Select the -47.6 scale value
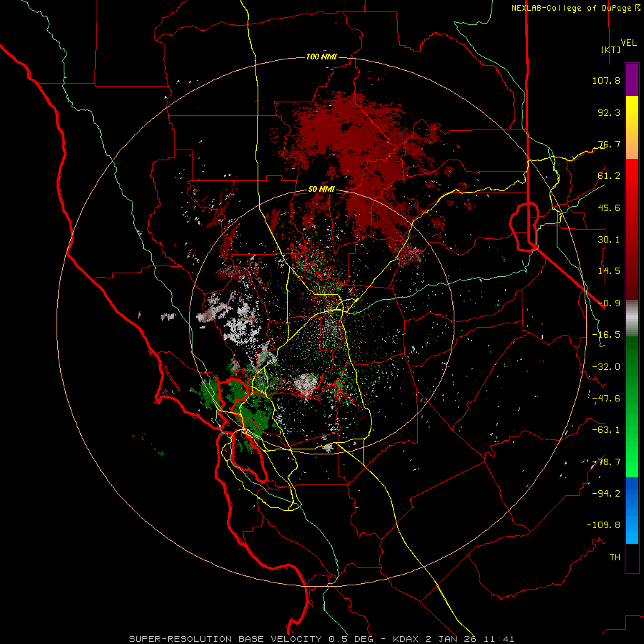This screenshot has height=644, width=644. tap(606, 399)
